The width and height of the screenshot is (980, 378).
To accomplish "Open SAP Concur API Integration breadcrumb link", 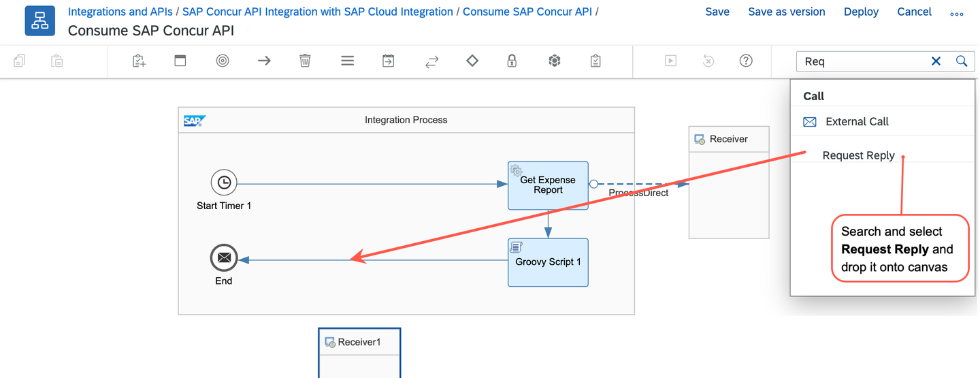I will 318,12.
